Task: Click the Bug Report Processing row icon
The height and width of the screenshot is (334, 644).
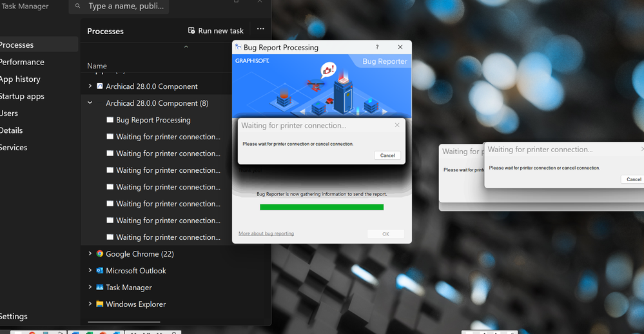Action: click(x=110, y=120)
